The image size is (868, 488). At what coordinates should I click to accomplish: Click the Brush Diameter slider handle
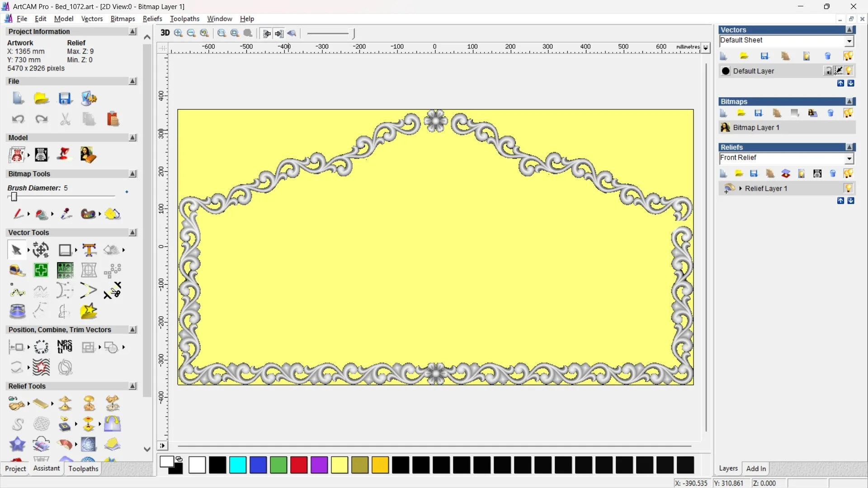tap(14, 197)
